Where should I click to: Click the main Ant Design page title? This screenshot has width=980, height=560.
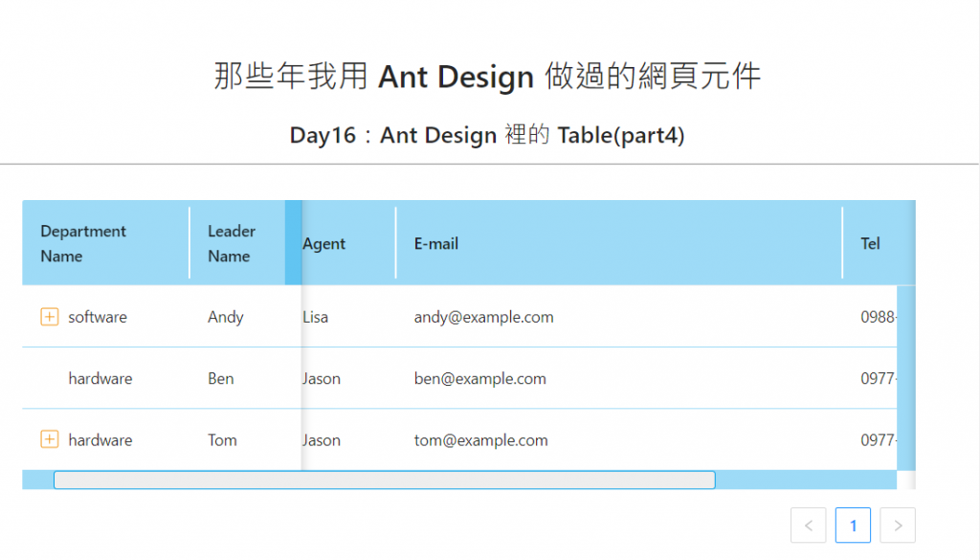[487, 77]
